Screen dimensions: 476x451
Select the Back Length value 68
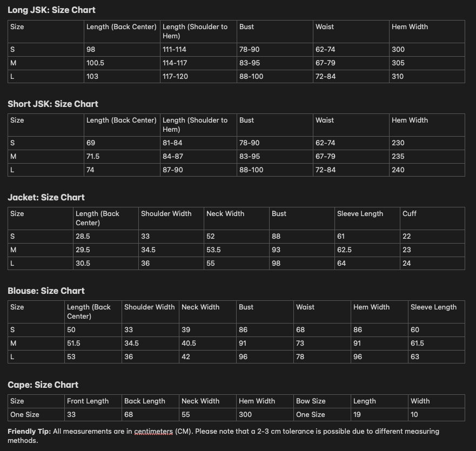(129, 414)
